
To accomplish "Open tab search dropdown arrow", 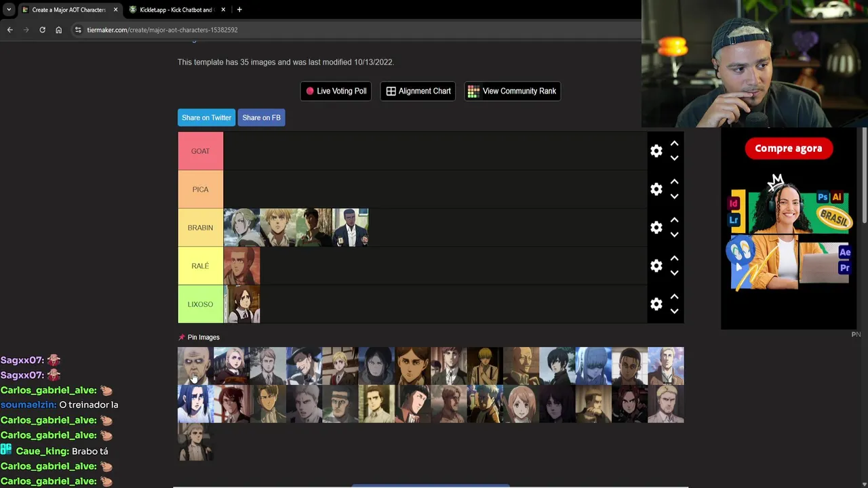I will coord(9,9).
